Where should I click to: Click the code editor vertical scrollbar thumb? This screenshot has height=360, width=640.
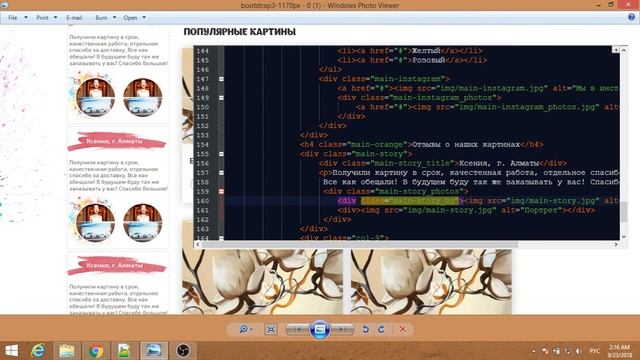point(624,212)
